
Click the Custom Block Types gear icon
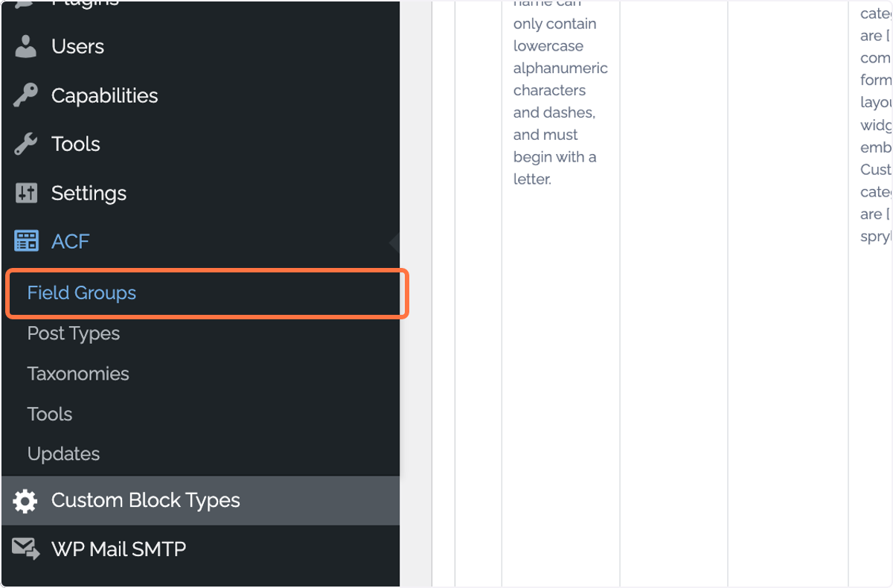pos(25,501)
